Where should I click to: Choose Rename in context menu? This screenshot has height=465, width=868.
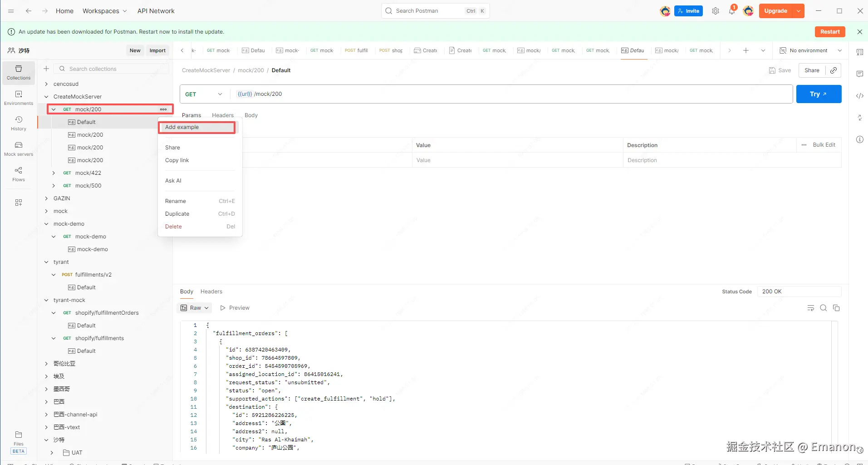tap(200, 201)
